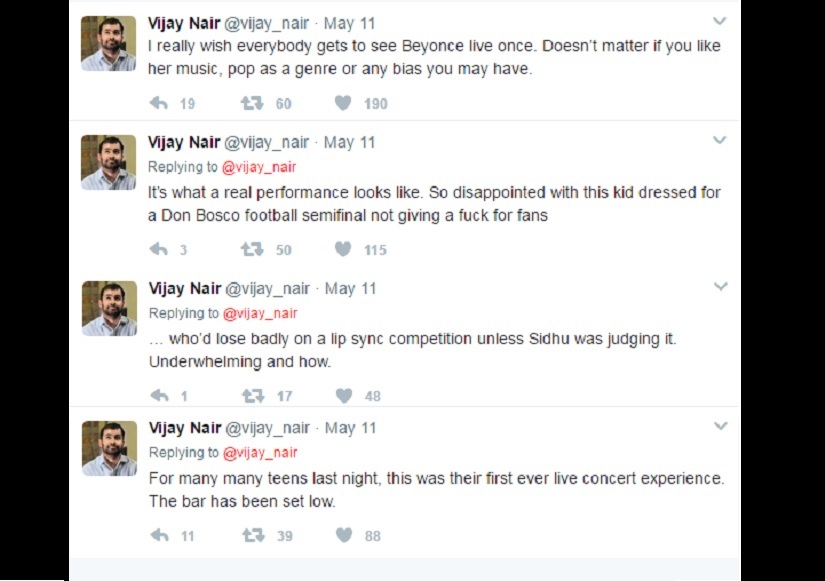This screenshot has width=825, height=581.
Task: Open Vijay Nair's profile from first tweet
Action: (x=183, y=22)
